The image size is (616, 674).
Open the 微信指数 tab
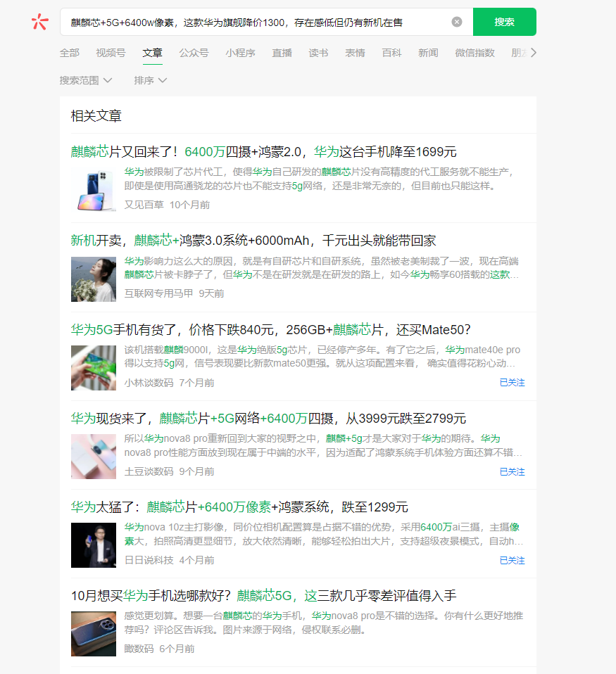click(474, 53)
